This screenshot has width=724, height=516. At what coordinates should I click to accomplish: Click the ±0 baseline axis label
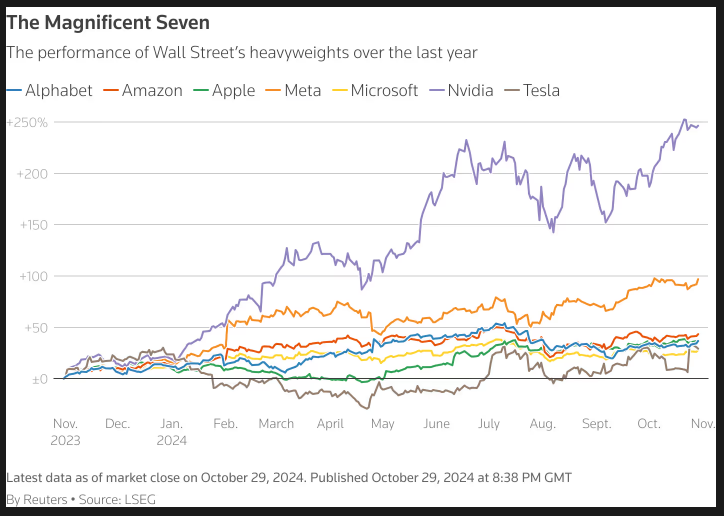pos(40,379)
